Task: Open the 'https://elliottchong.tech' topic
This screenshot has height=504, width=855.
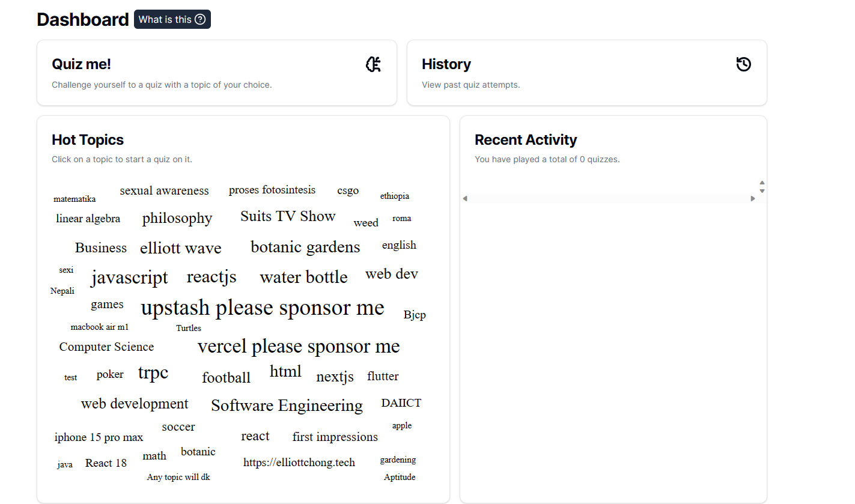Action: [299, 463]
